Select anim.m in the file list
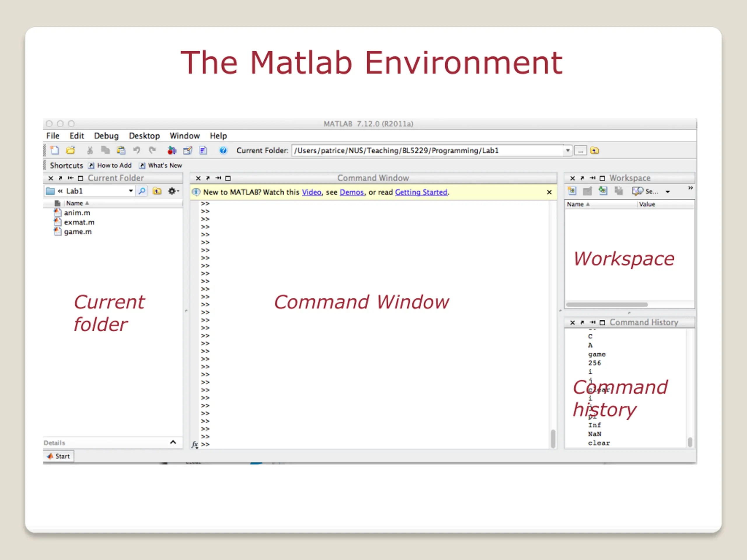 pyautogui.click(x=72, y=213)
